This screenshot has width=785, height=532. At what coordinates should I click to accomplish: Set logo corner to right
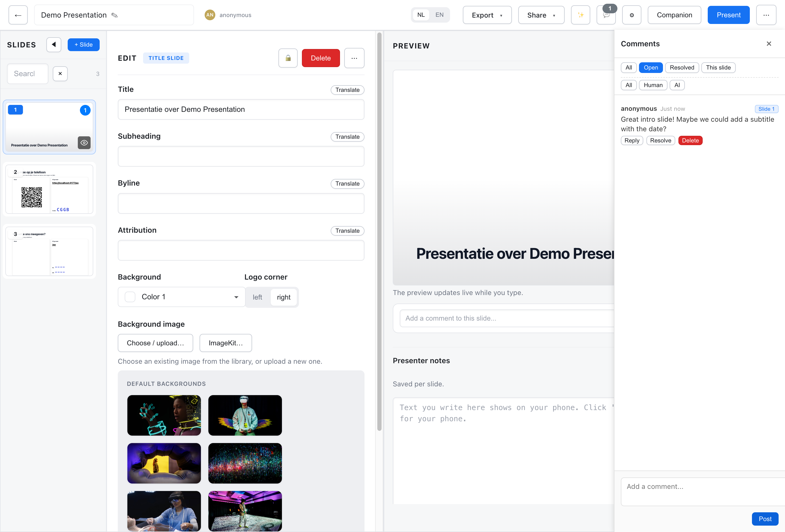point(284,297)
